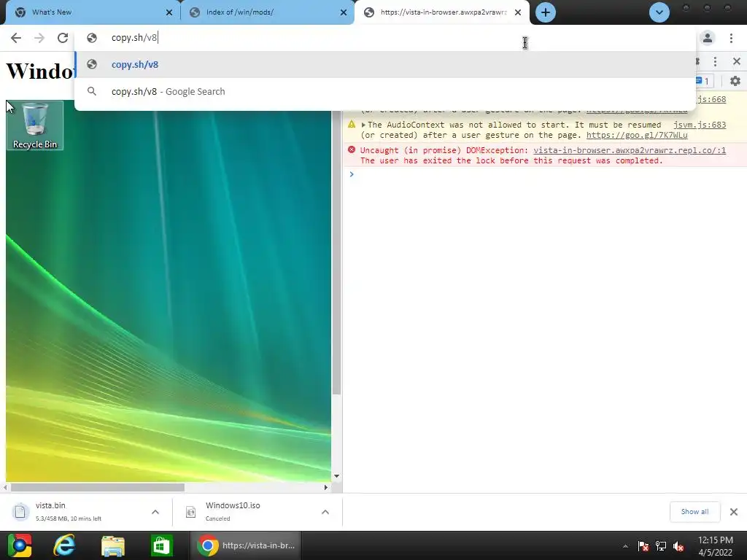Click the scroll-left arrow of horizontal scrollbar

pos(5,488)
